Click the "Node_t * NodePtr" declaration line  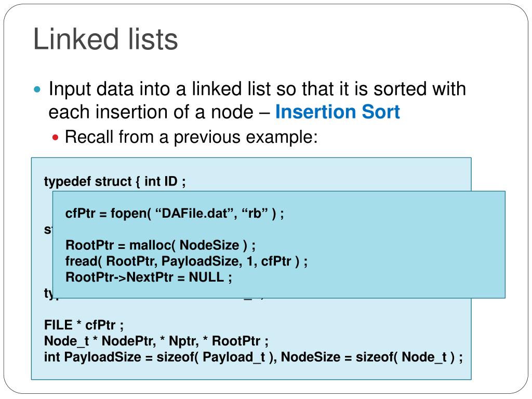pos(156,341)
